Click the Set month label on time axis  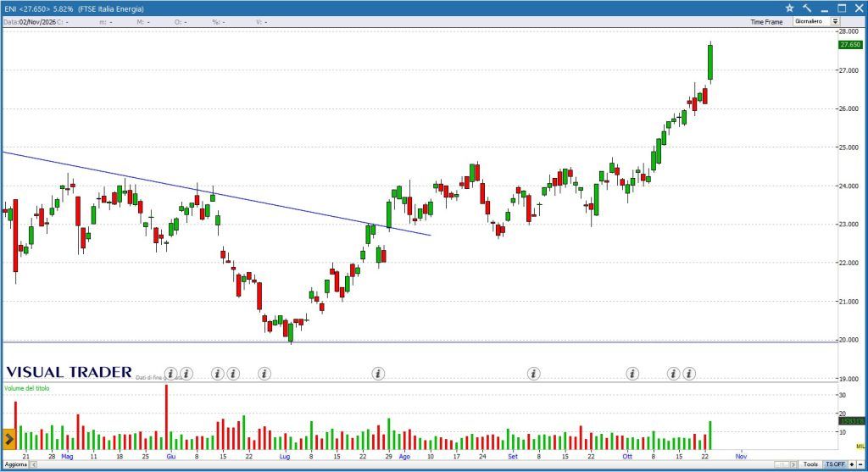pos(513,457)
